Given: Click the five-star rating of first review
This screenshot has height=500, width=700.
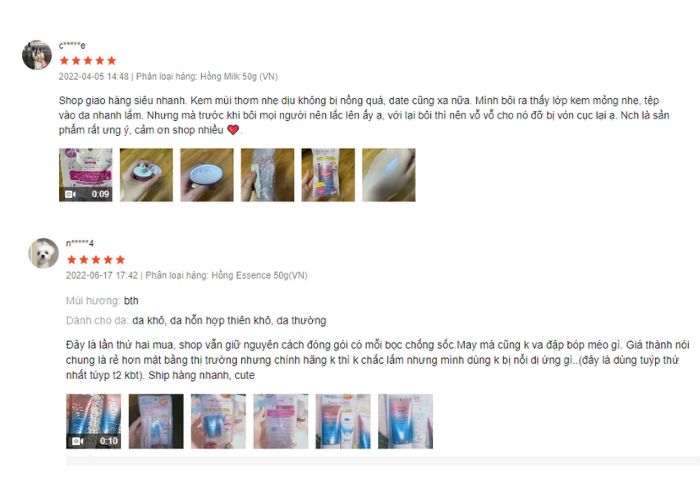Looking at the screenshot, I should [88, 61].
